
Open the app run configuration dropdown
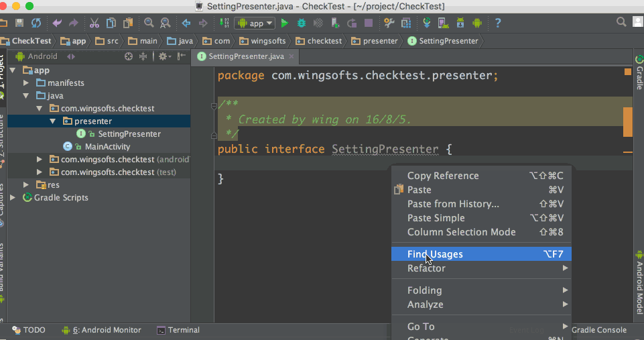pyautogui.click(x=255, y=23)
